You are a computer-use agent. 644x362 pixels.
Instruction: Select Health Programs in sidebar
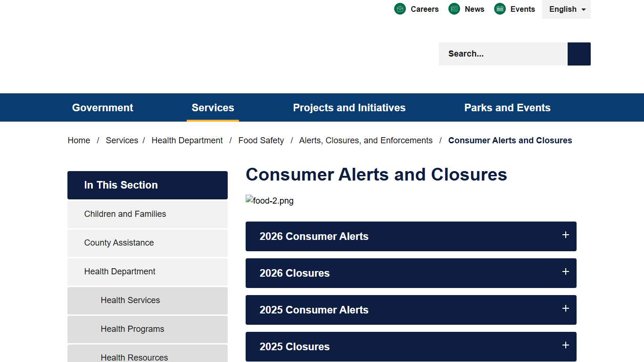132,329
